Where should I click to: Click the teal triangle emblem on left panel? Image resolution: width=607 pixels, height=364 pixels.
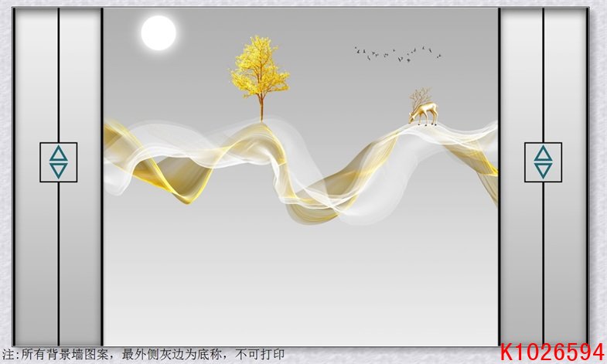pyautogui.click(x=59, y=162)
